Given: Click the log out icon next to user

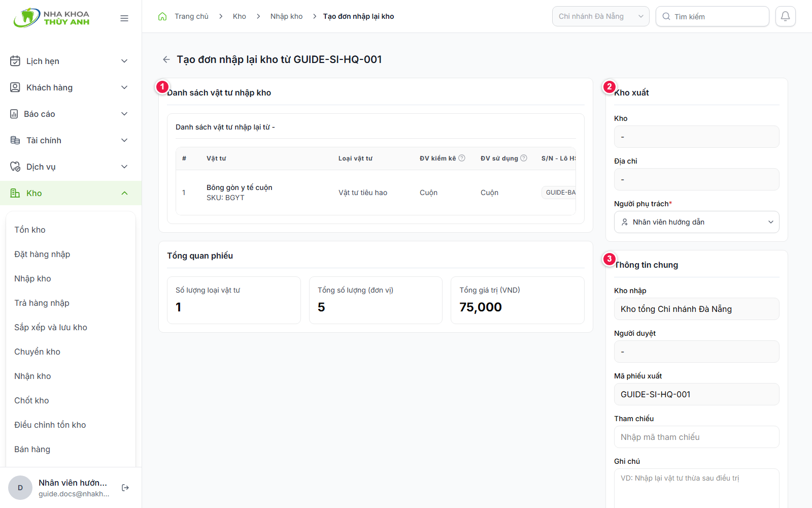Looking at the screenshot, I should click(x=125, y=488).
